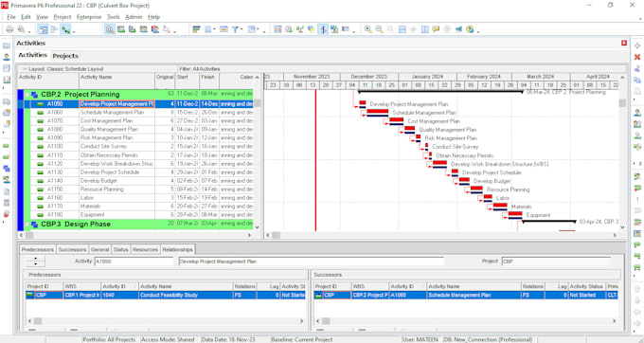This screenshot has width=644, height=343.
Task: Select successor row Schedule Management Plan
Action: (x=466, y=295)
